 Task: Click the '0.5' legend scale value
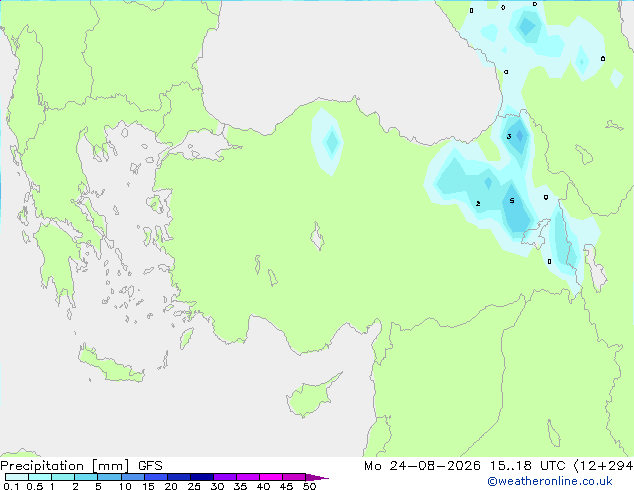tap(35, 486)
